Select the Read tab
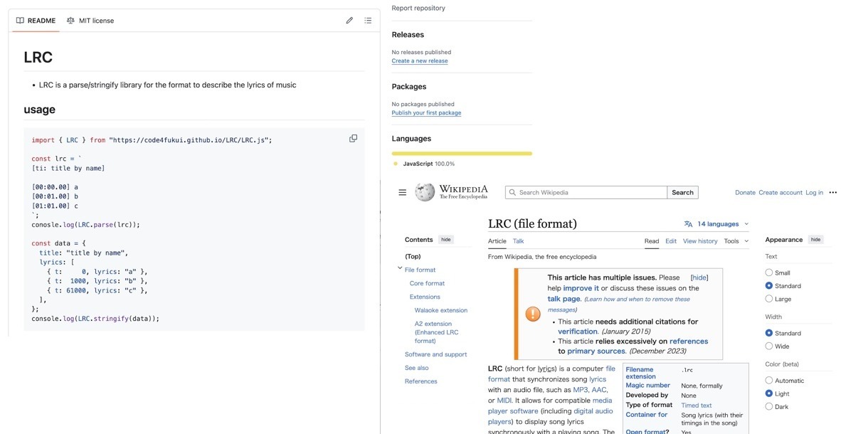Image resolution: width=868 pixels, height=434 pixels. [x=652, y=241]
